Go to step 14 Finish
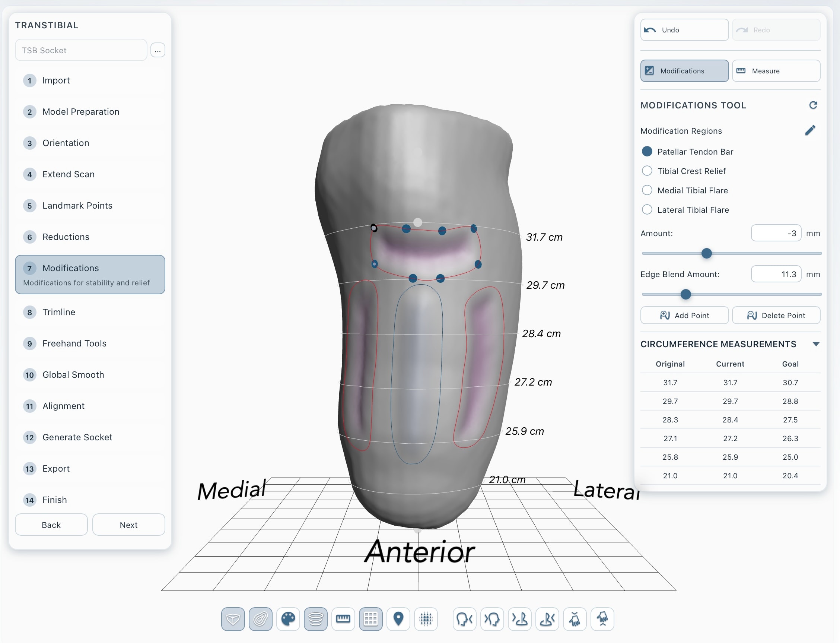 click(90, 500)
